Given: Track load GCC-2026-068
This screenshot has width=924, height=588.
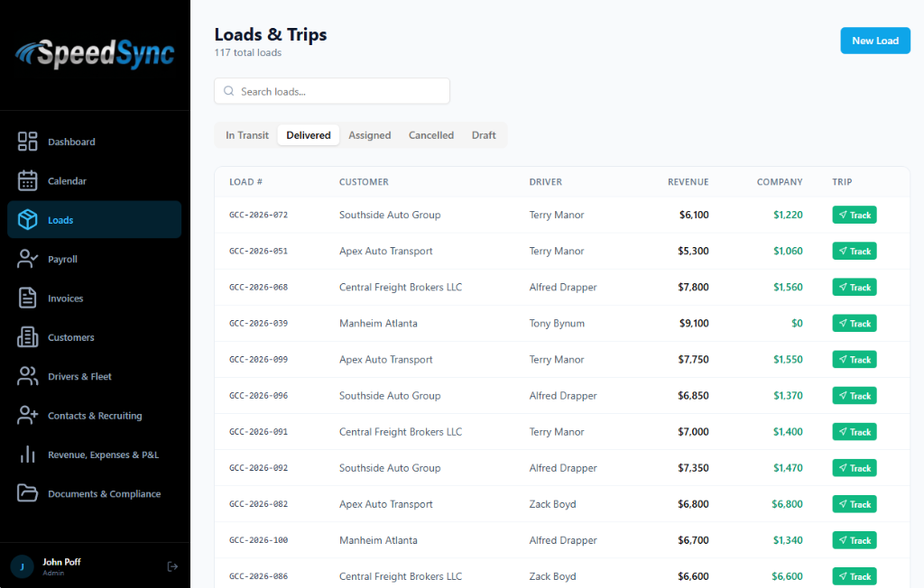Looking at the screenshot, I should click(855, 288).
